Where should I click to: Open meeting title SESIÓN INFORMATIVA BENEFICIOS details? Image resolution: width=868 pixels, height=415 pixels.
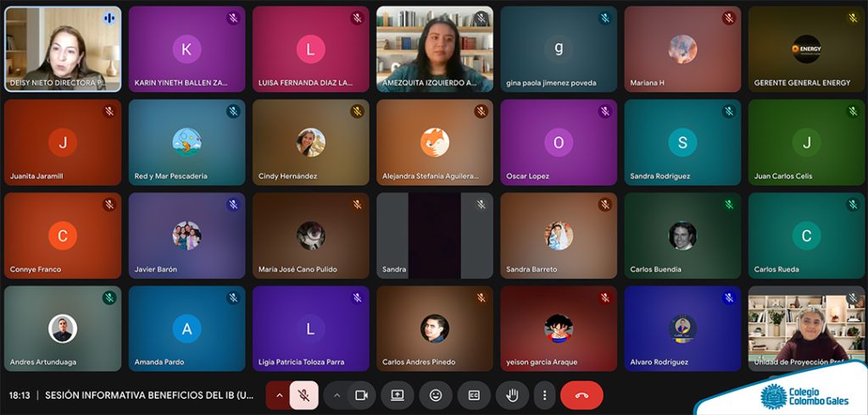tap(150, 396)
